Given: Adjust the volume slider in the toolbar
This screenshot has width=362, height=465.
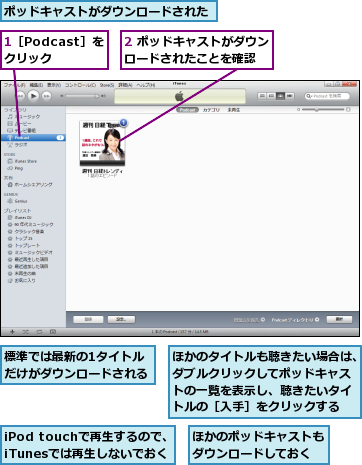Looking at the screenshot, I should pos(82,96).
